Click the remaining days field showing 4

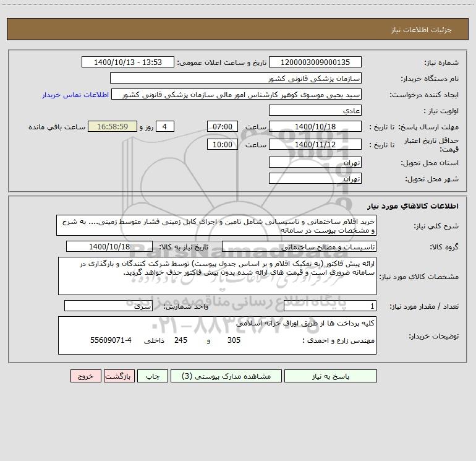[x=165, y=126]
